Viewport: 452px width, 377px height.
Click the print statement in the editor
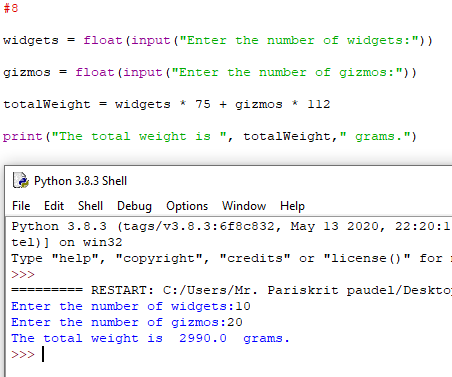click(210, 136)
